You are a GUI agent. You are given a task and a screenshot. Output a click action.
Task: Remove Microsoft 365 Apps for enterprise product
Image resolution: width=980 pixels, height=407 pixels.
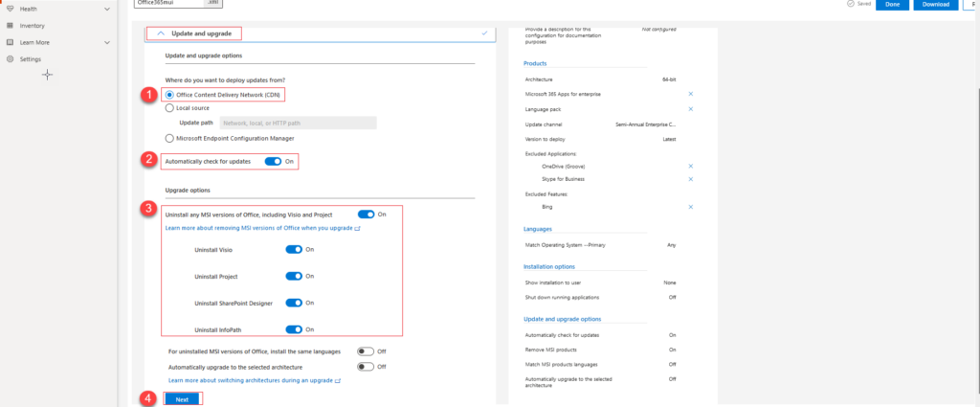pos(691,94)
